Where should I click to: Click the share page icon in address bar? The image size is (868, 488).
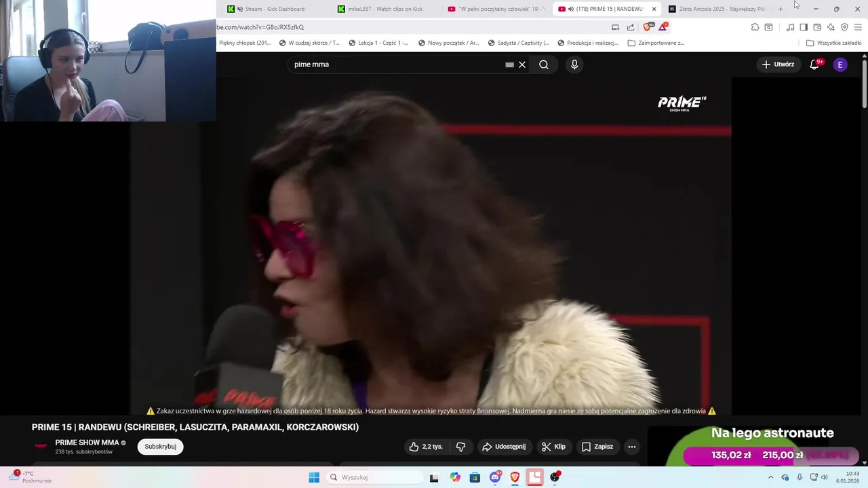pos(631,27)
